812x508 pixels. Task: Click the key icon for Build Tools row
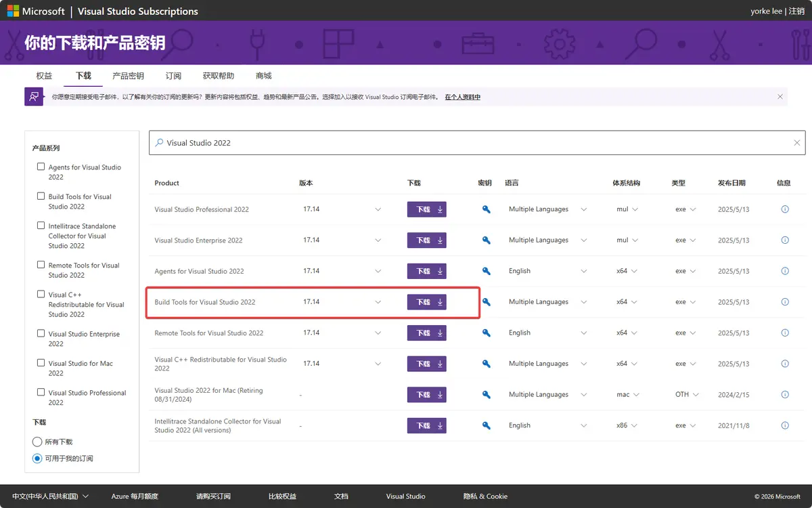(x=486, y=302)
